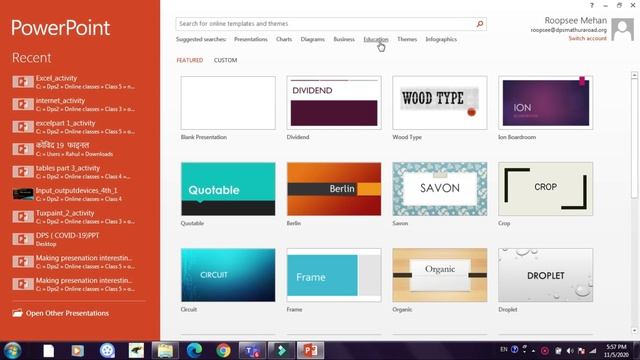Select Infographics suggested search
Image resolution: width=640 pixels, height=360 pixels.
click(x=441, y=39)
